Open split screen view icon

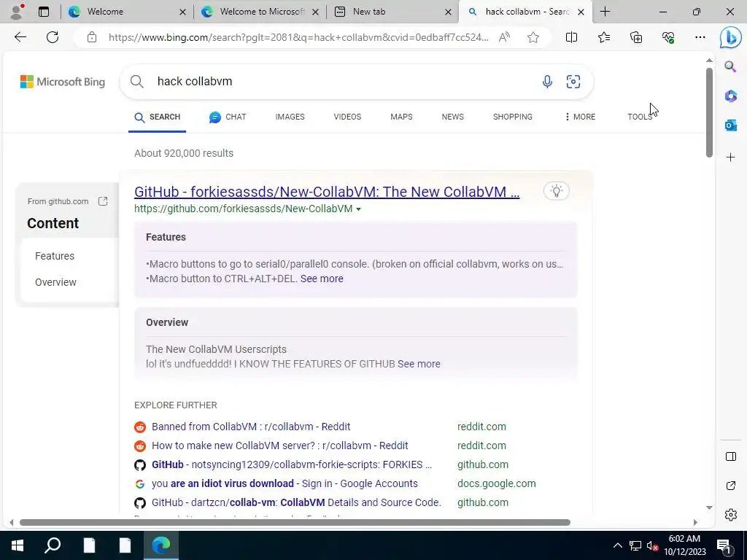(x=571, y=37)
